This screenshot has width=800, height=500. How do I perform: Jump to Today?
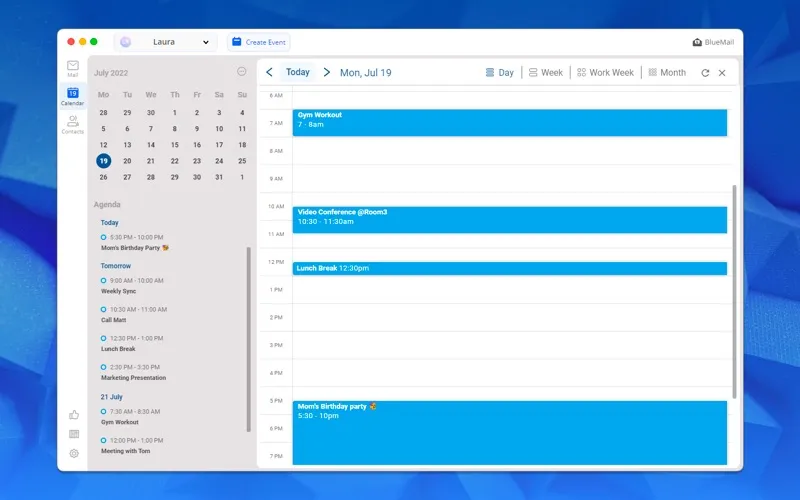tap(297, 72)
